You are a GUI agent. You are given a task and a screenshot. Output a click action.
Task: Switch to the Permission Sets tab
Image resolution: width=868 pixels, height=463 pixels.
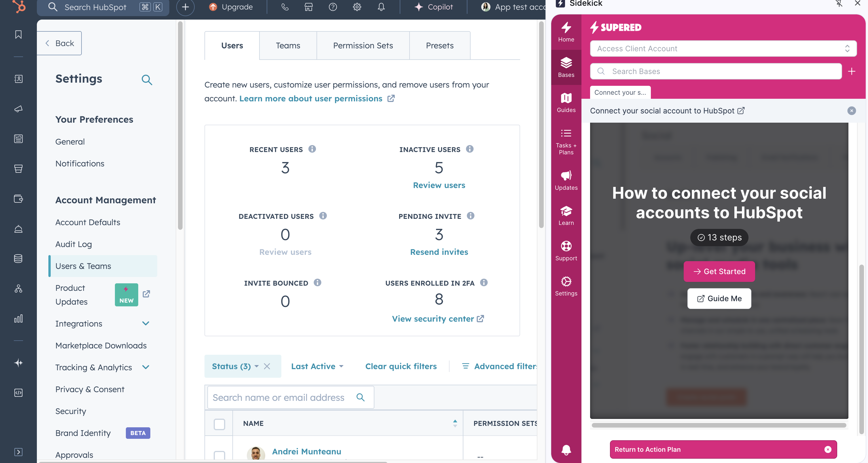(x=363, y=45)
